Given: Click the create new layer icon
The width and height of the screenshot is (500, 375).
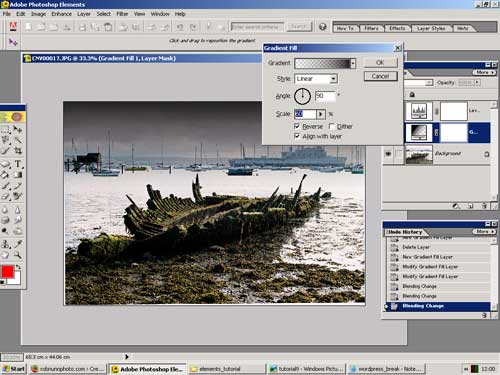Looking at the screenshot, I should 471,206.
